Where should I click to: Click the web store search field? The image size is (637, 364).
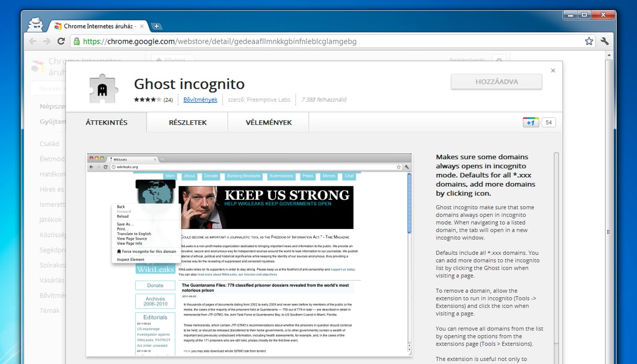coord(48,89)
